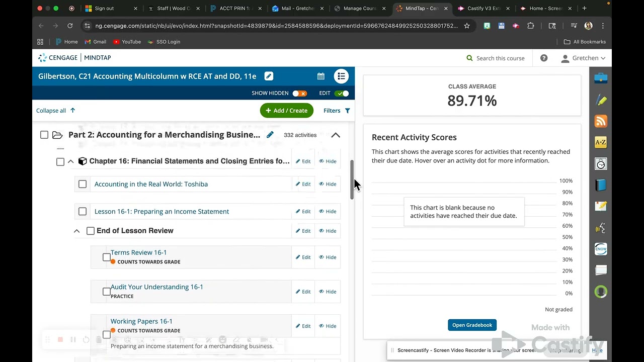Open the A-Z glossary app
Screen dimensions: 644x362
(601, 142)
